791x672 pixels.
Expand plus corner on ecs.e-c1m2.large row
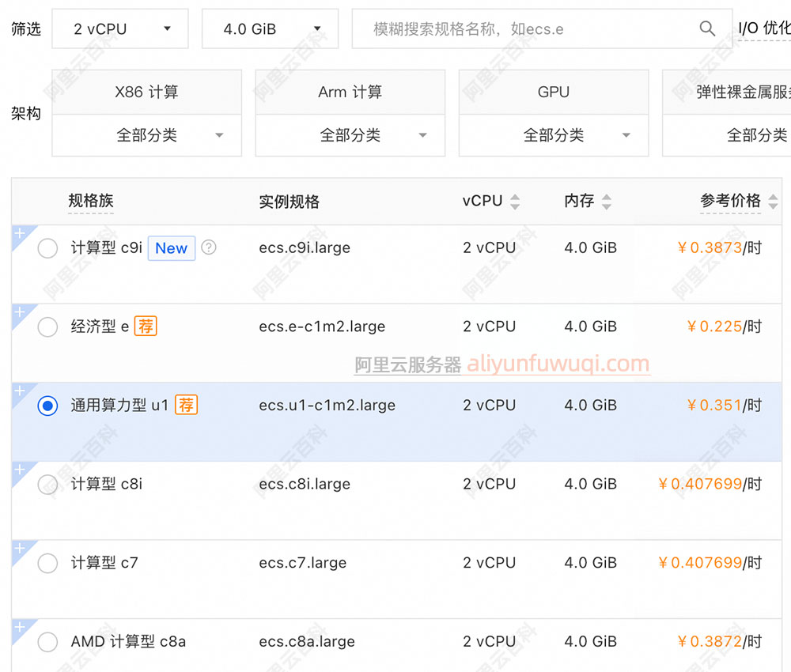point(21,312)
